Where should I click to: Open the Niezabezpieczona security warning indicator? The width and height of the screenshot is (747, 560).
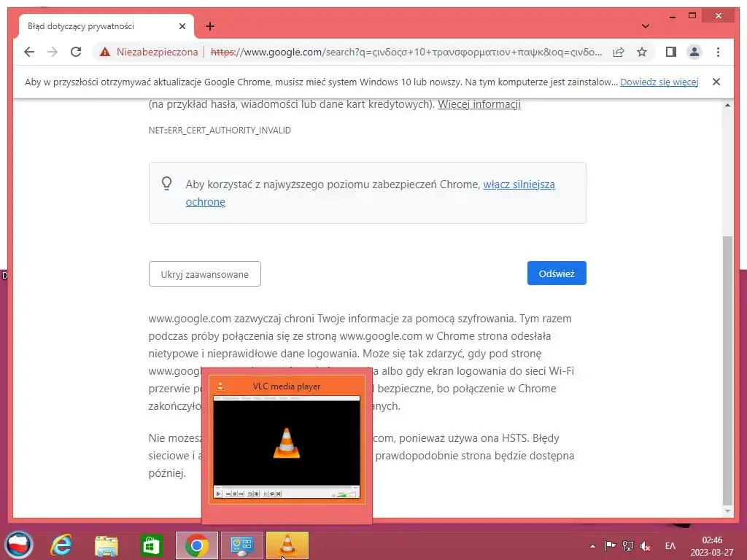click(149, 52)
